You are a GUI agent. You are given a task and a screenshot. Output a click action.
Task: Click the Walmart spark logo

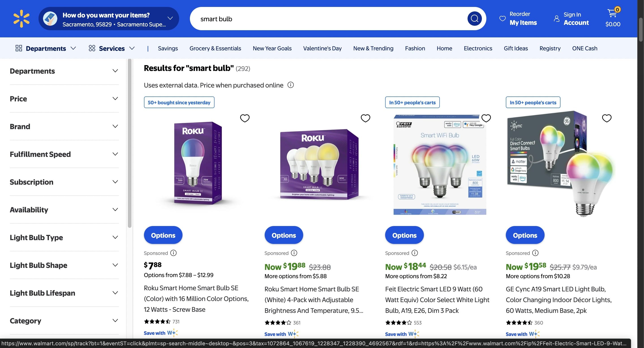[21, 19]
